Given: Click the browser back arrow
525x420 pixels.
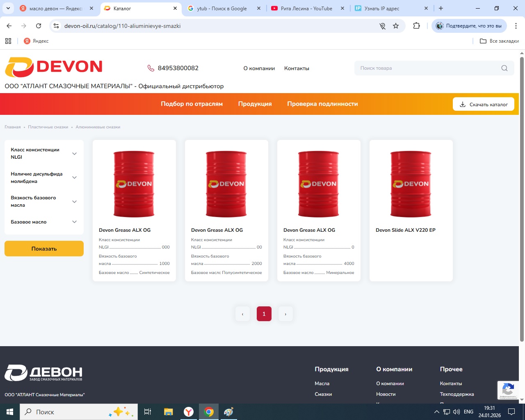Looking at the screenshot, I should (9, 26).
